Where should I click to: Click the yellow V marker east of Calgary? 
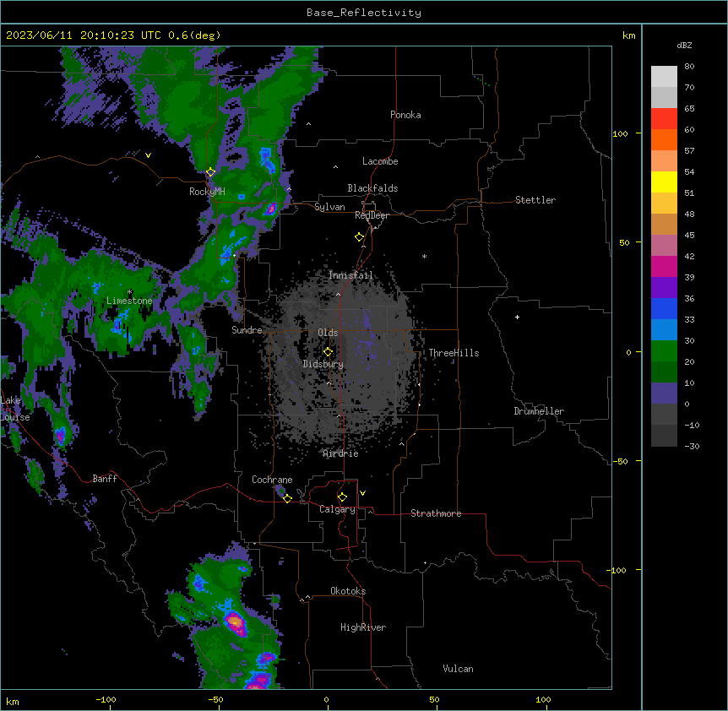(362, 493)
